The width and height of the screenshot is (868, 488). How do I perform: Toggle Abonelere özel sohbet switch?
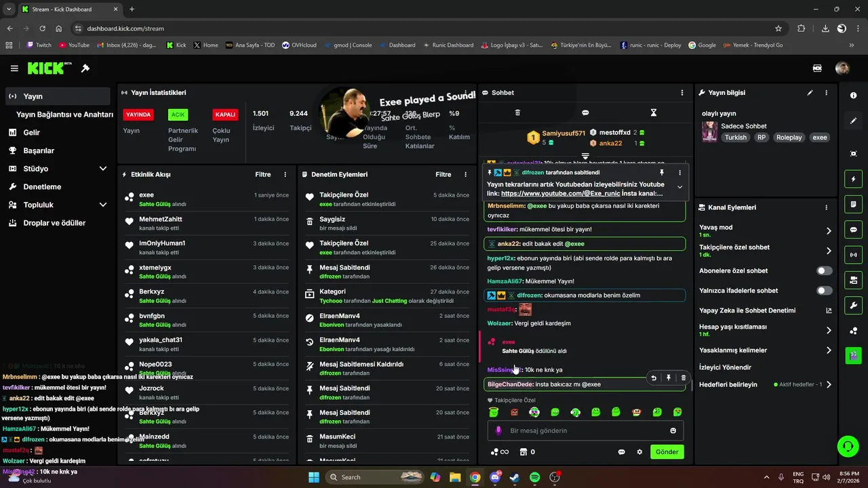824,270
